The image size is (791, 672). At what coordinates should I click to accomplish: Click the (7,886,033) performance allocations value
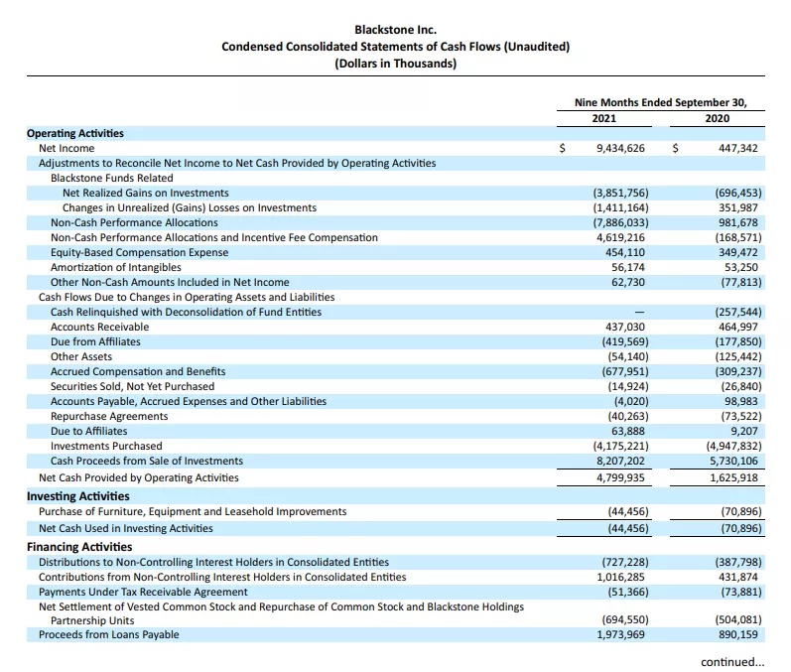[620, 222]
